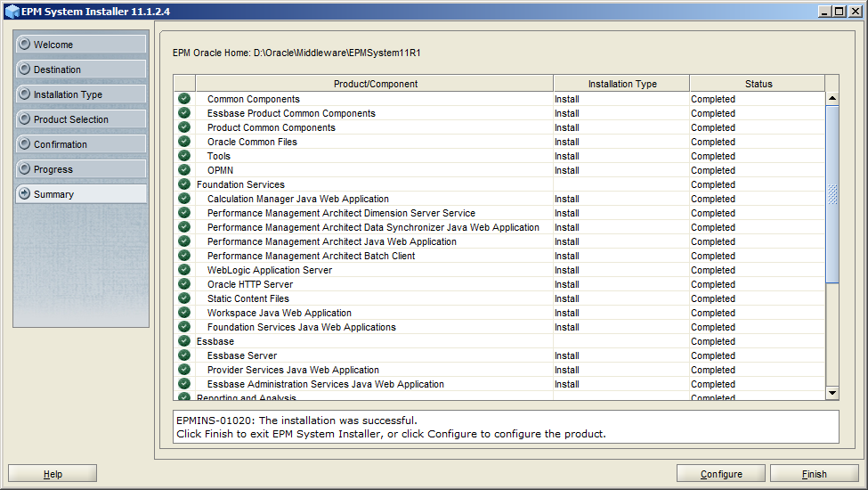Click the Foundation Services group label

tap(240, 184)
